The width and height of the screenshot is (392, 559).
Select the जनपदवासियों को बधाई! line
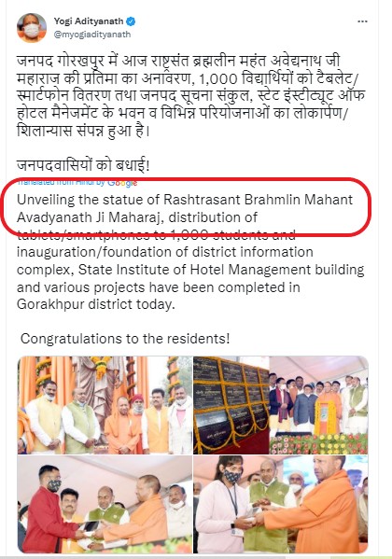point(83,165)
